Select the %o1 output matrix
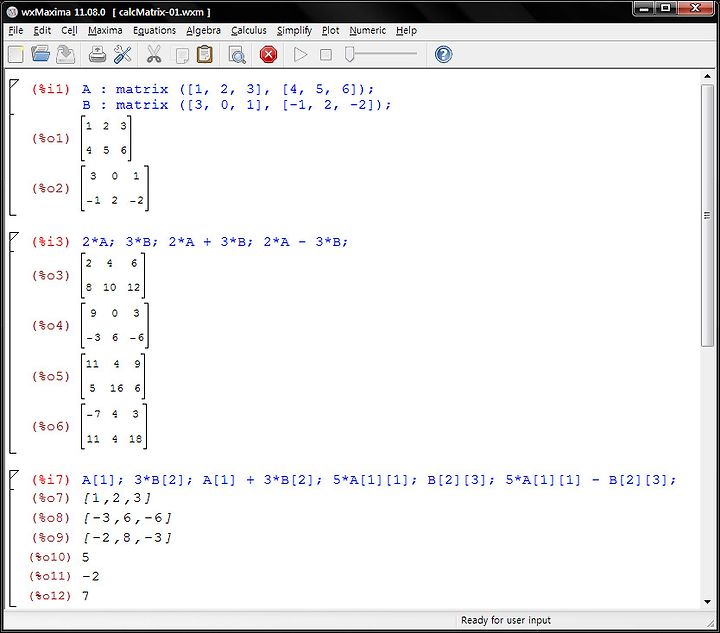720x633 pixels. (106, 138)
